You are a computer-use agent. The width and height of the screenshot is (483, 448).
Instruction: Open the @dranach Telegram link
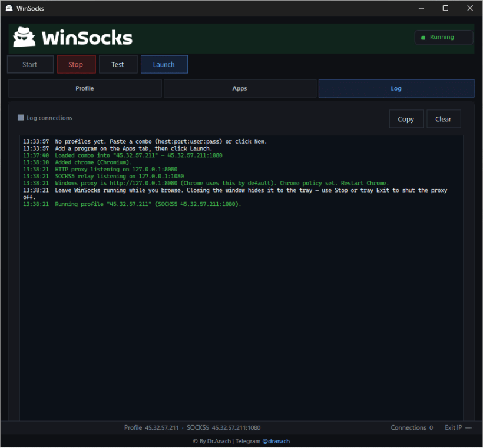point(276,441)
